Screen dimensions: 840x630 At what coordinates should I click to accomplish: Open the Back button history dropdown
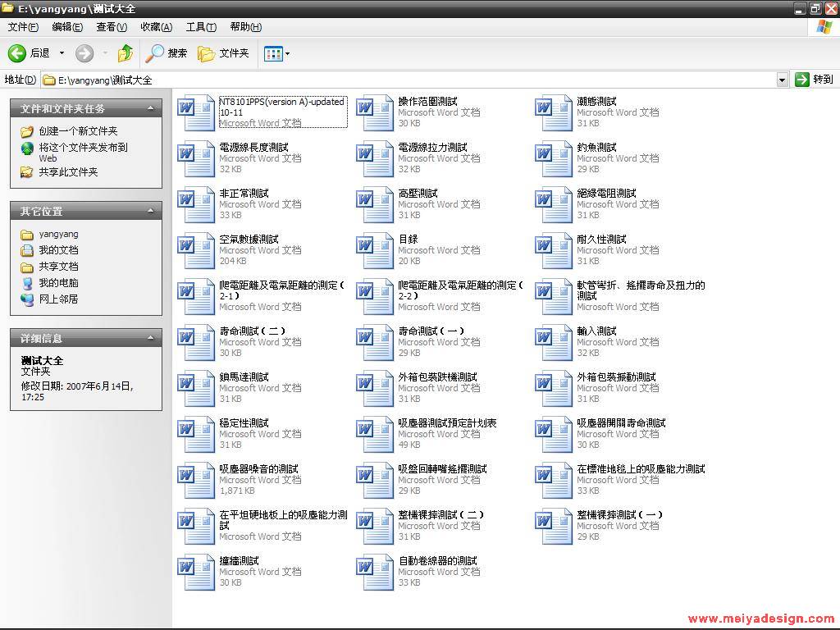click(x=62, y=53)
